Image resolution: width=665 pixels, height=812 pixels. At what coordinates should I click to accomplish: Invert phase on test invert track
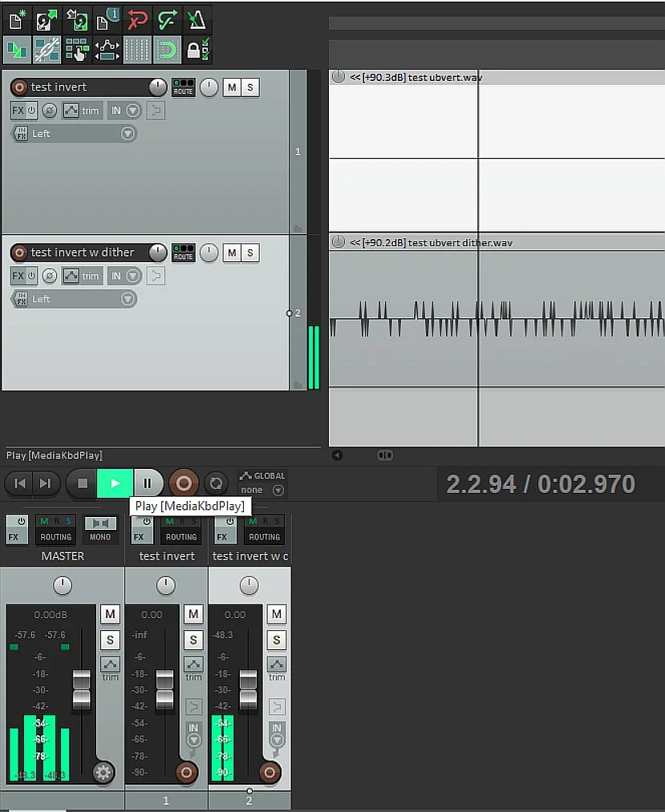pos(49,111)
